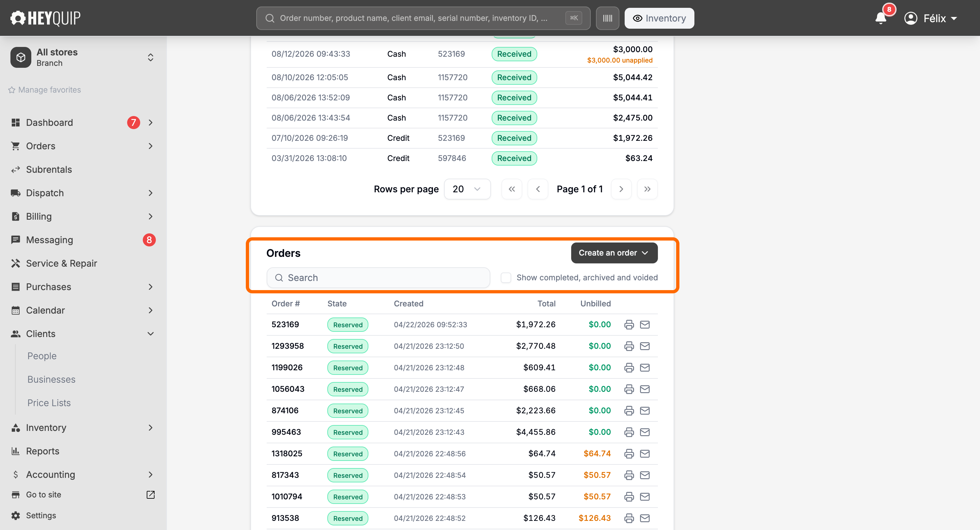Go to next payments page
Screen dimensions: 980x530
coord(621,189)
